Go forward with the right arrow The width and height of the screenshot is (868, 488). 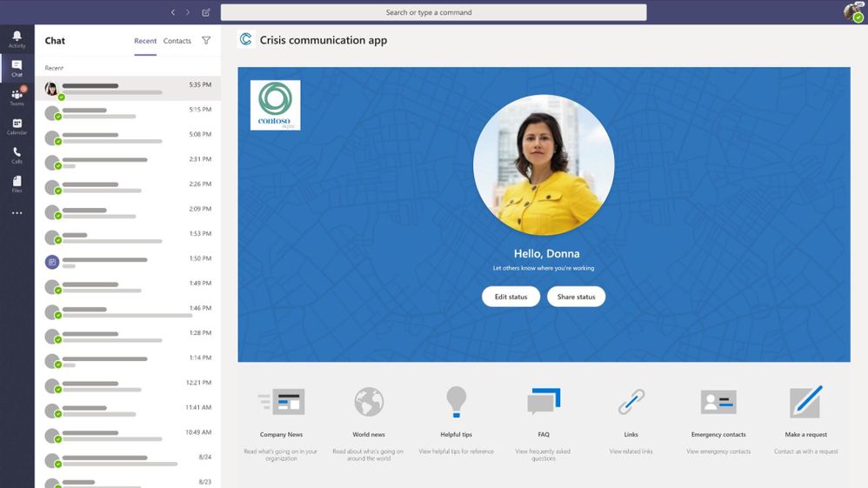coord(188,12)
